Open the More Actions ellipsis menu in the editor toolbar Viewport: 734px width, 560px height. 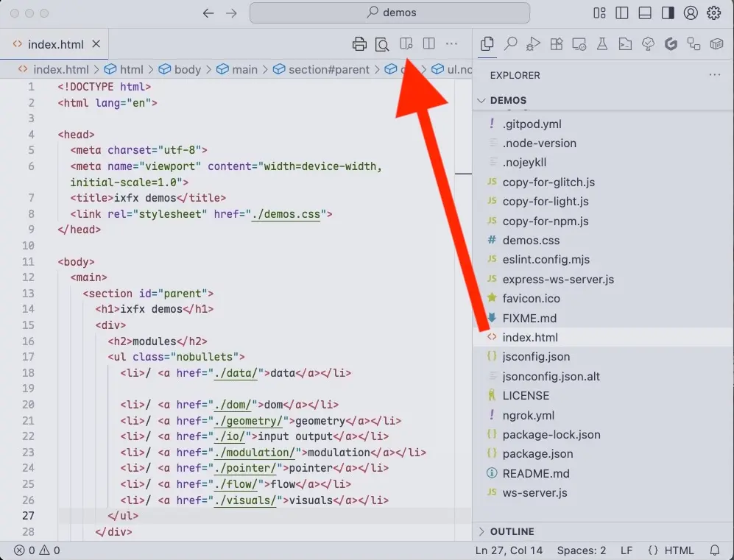(x=451, y=44)
